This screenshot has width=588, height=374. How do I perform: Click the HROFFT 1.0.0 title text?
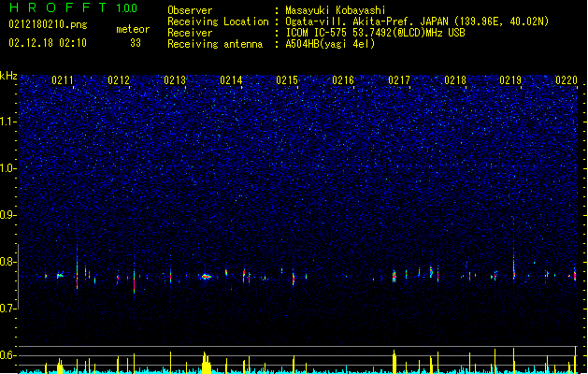point(74,7)
